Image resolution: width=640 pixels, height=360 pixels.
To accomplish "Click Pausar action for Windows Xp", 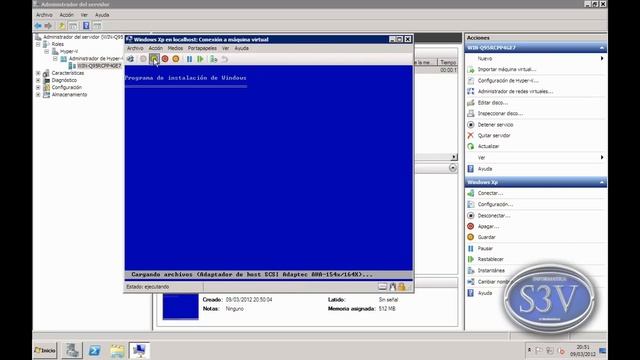I will coord(485,249).
